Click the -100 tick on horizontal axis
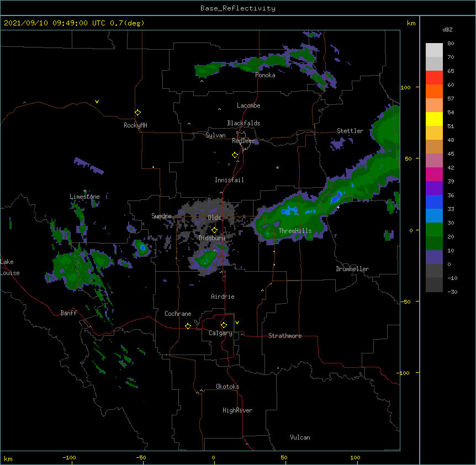Viewport: 476px width, 465px height. 70,457
